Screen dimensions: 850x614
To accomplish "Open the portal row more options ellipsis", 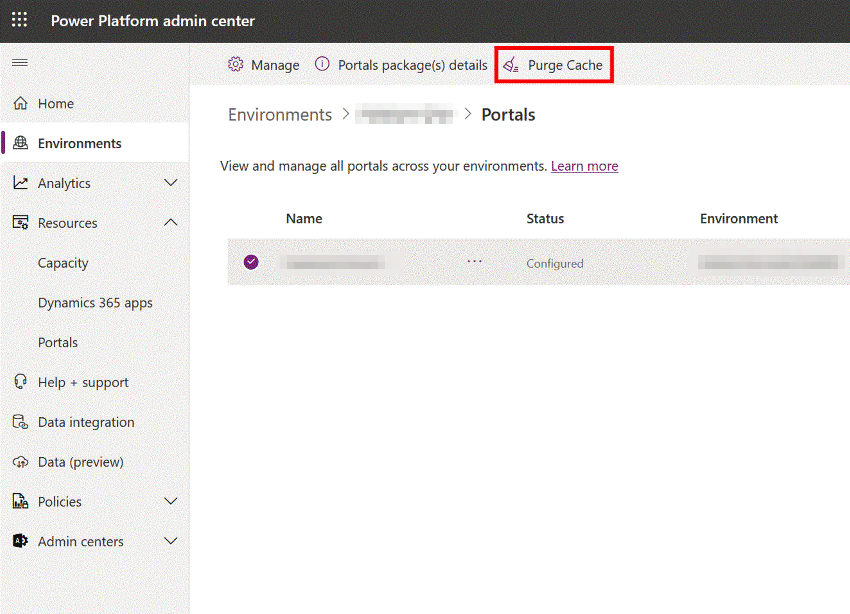I will (474, 262).
